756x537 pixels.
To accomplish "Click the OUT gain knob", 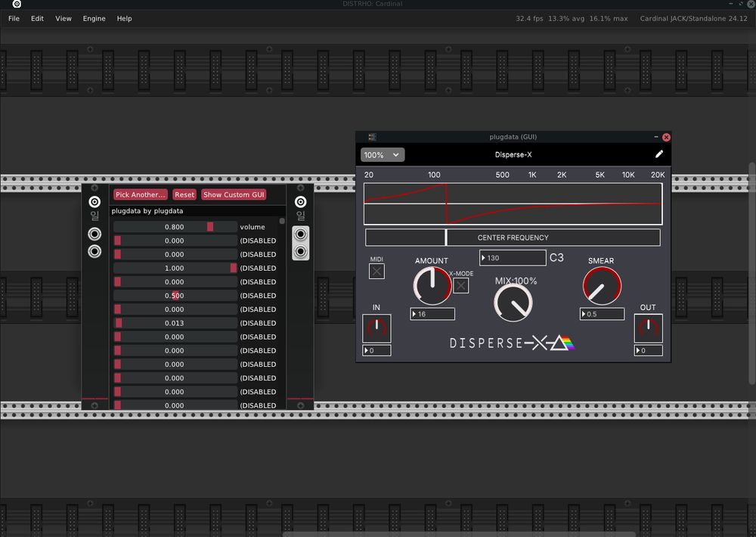I will (648, 328).
